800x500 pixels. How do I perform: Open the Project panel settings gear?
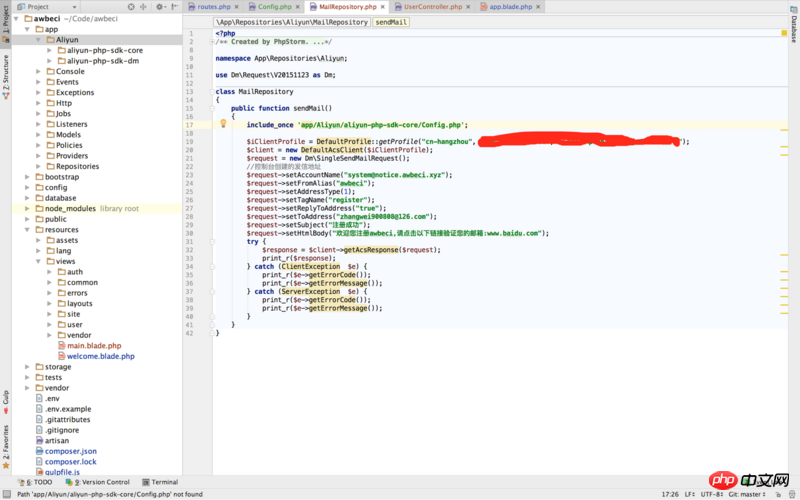click(160, 7)
